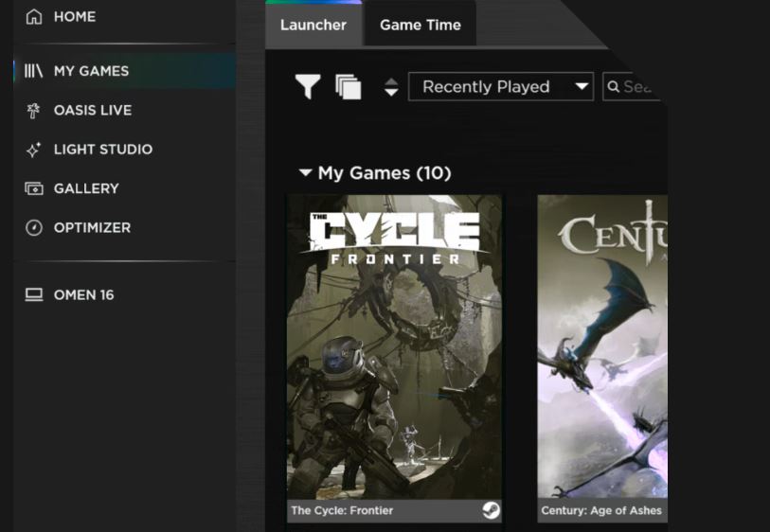The image size is (770, 532).
Task: Click the Optimizer gauge icon
Action: coord(34,228)
